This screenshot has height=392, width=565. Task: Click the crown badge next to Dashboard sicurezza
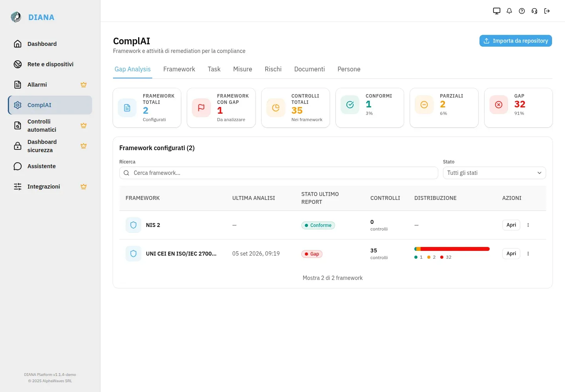tap(84, 146)
